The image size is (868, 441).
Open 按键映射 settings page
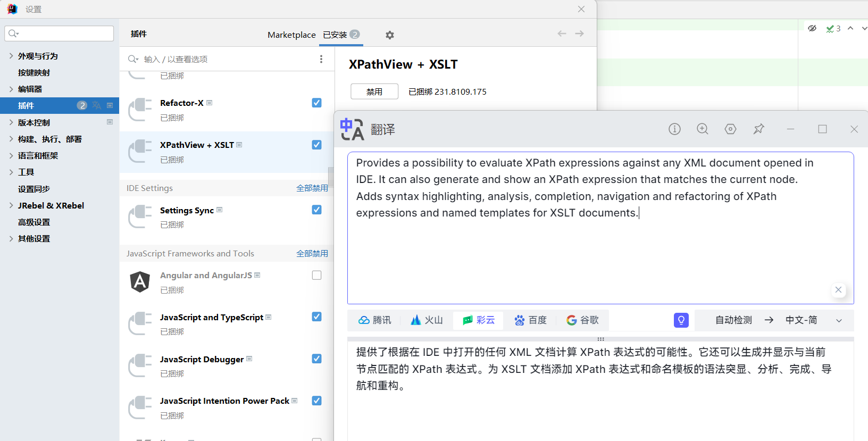click(34, 72)
